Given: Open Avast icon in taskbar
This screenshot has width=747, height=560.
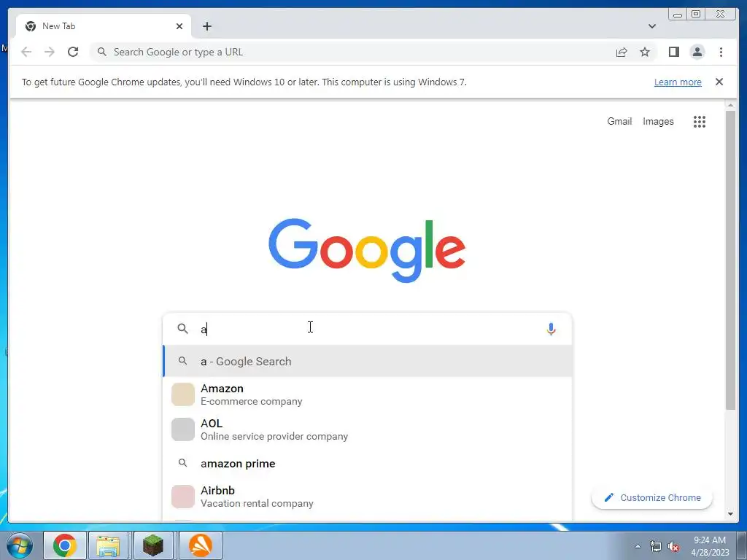Looking at the screenshot, I should point(201,545).
